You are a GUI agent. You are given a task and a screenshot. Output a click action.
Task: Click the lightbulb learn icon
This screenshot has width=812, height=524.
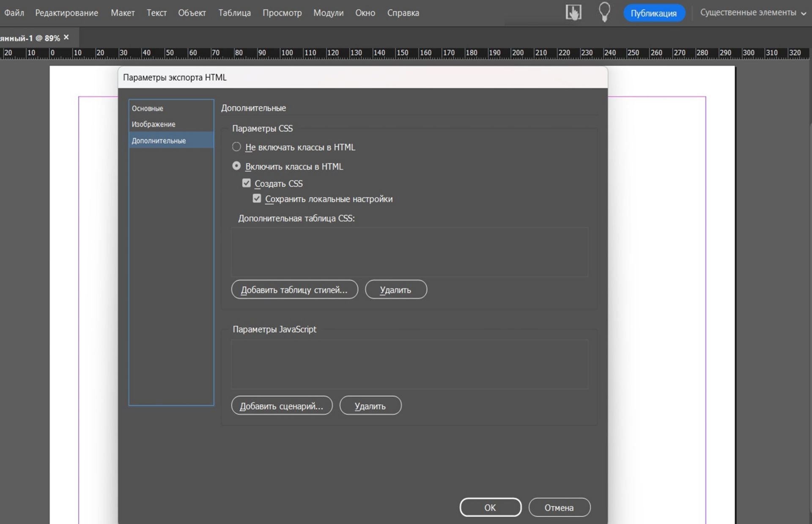604,12
